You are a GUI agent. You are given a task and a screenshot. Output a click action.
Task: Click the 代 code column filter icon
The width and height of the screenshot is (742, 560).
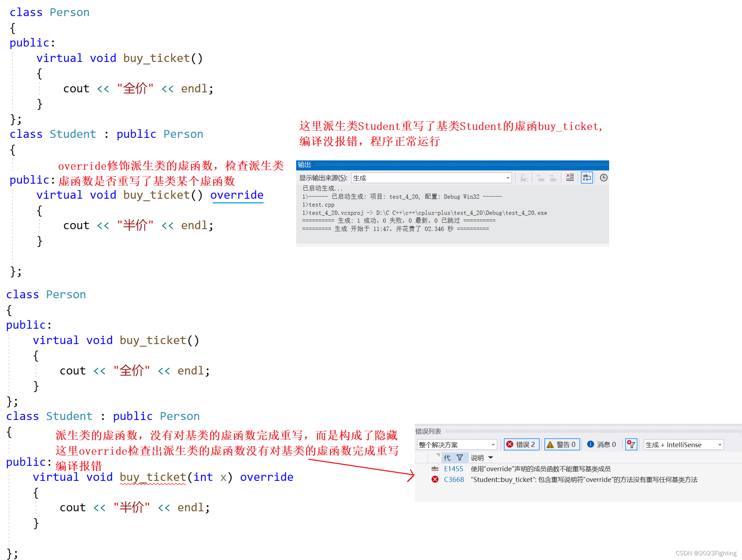(460, 458)
